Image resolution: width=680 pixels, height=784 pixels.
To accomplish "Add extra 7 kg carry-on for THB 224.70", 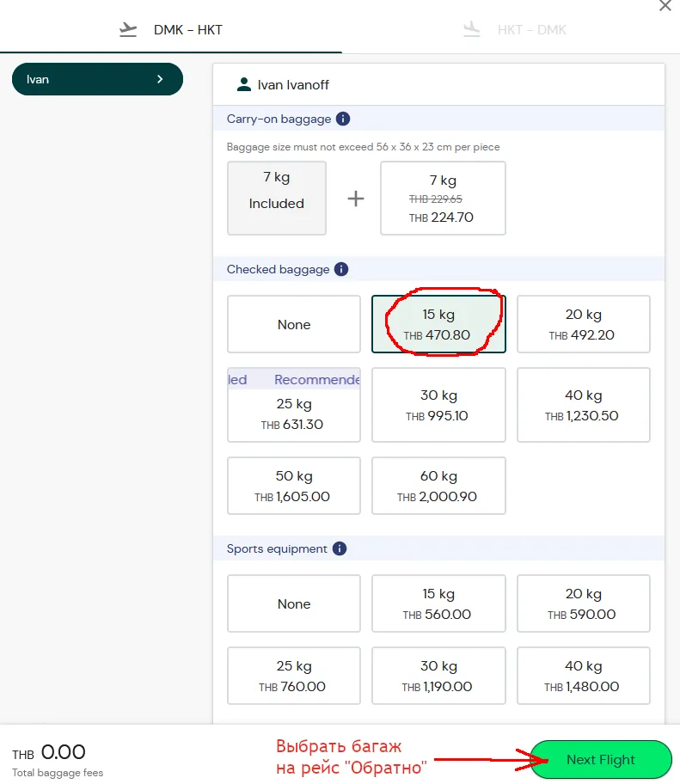I will (x=443, y=199).
